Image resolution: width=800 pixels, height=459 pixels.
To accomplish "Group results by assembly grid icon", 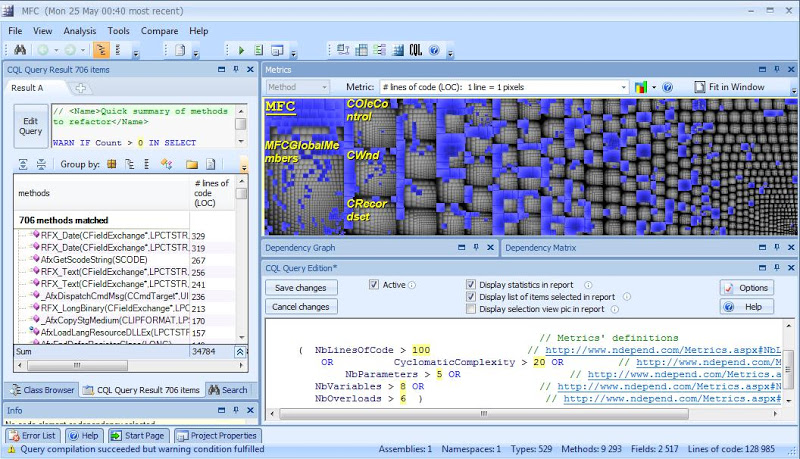I will pyautogui.click(x=112, y=164).
